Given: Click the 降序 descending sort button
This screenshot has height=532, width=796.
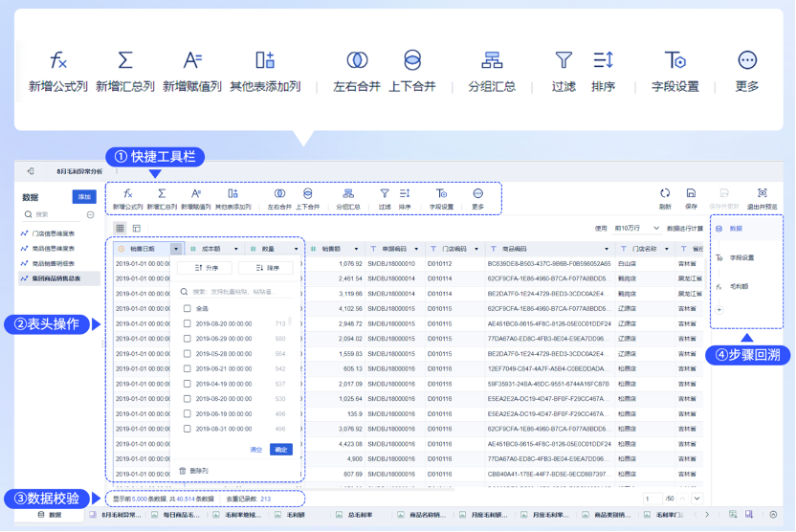Looking at the screenshot, I should 266,268.
